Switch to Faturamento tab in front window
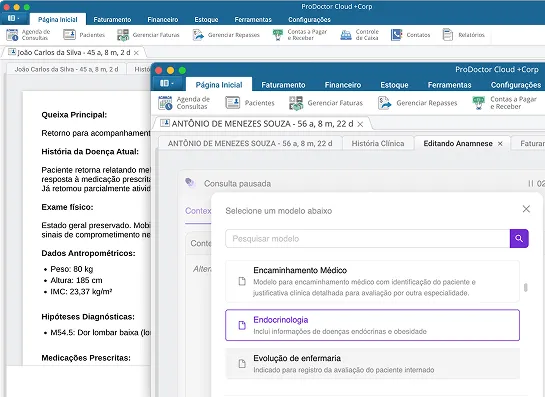Viewport: 545px width, 397px height. tap(283, 85)
